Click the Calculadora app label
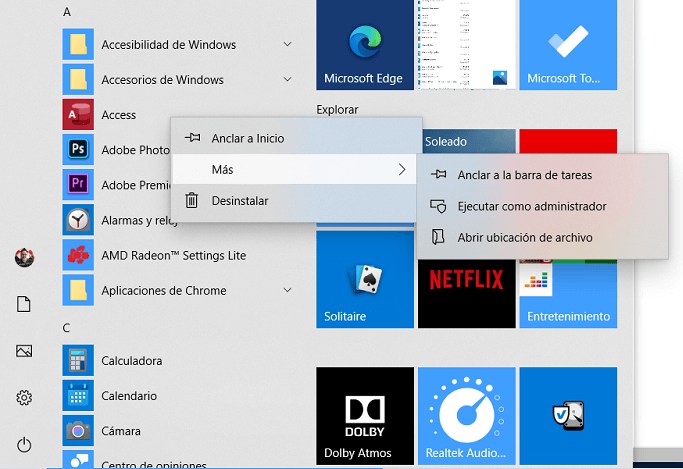The width and height of the screenshot is (683, 469). [132, 361]
